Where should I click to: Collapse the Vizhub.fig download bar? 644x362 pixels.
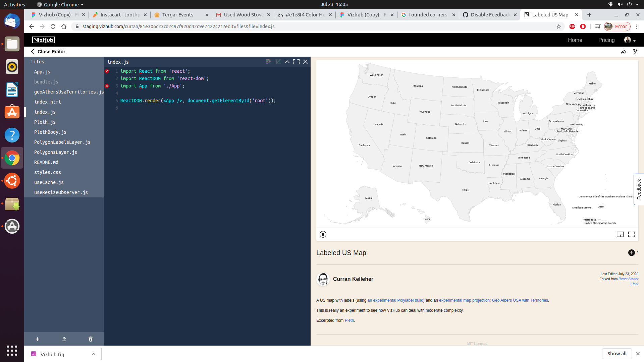(93, 354)
